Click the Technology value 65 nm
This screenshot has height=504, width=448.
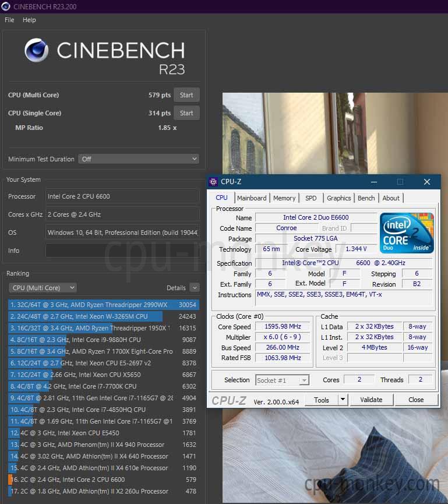pos(271,249)
